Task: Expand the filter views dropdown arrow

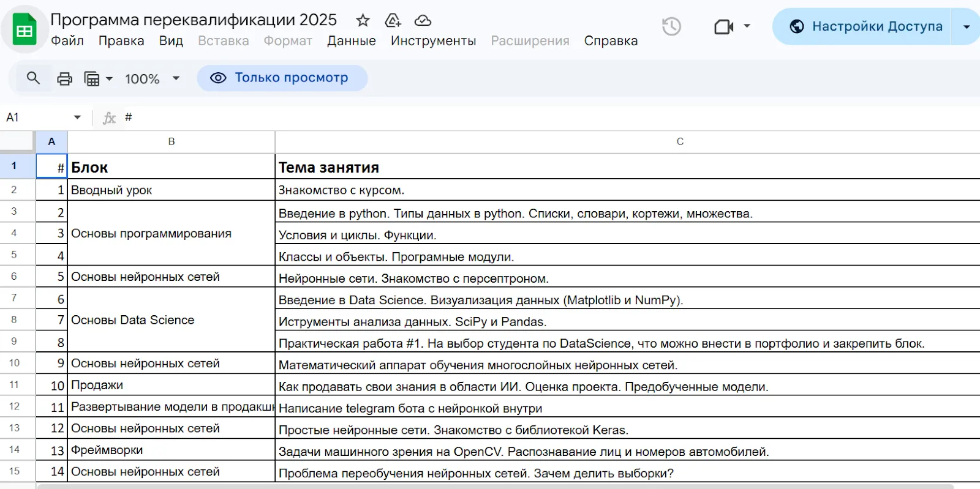Action: (110, 79)
